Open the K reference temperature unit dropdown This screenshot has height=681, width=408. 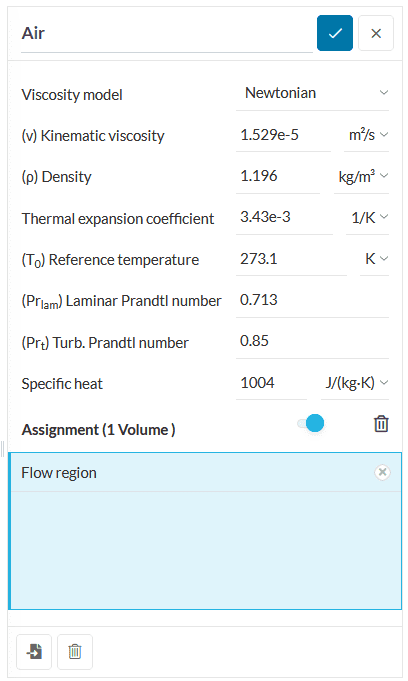pos(374,259)
